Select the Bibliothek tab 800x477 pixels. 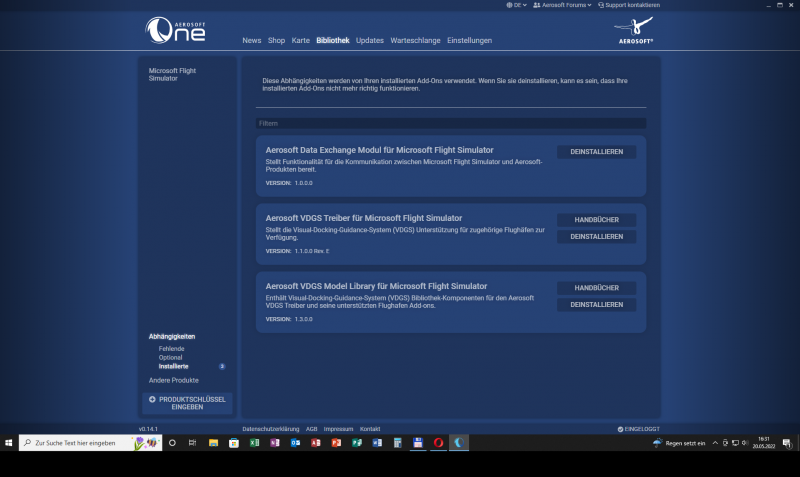point(333,40)
